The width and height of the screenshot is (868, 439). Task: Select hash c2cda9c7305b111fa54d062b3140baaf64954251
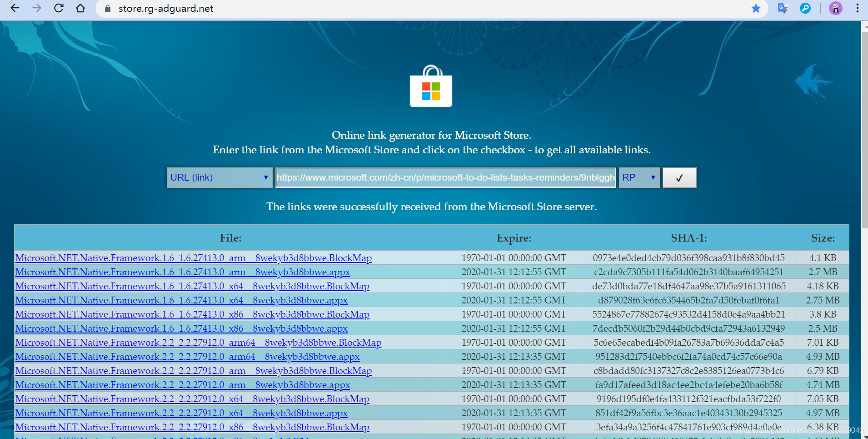click(688, 272)
